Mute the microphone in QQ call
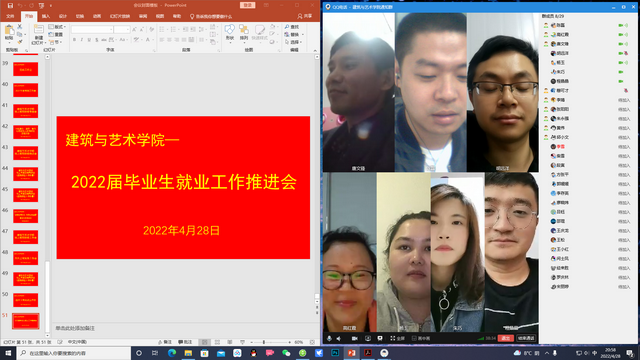 pyautogui.click(x=329, y=338)
